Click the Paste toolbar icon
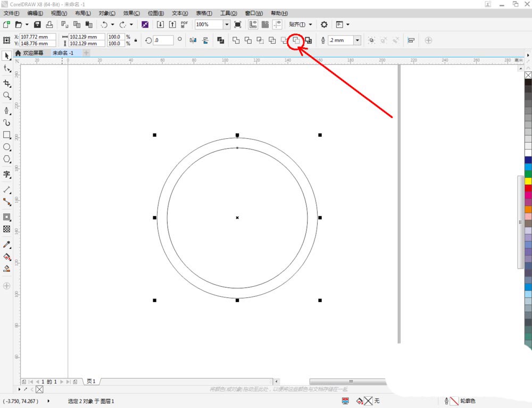Image resolution: width=532 pixels, height=408 pixels. point(89,24)
